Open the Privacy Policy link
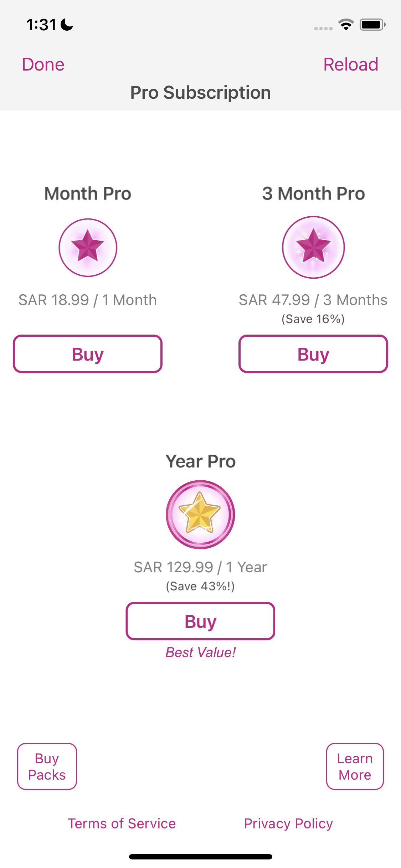Image resolution: width=401 pixels, height=868 pixels. (288, 823)
